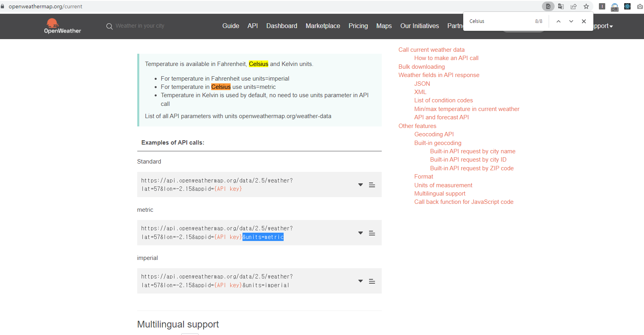This screenshot has width=644, height=335.
Task: Open lines menu for Standard code example
Action: click(372, 185)
